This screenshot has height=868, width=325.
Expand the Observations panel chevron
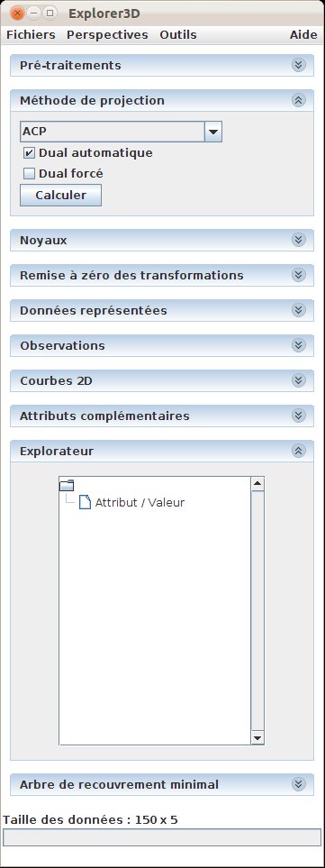coord(299,345)
